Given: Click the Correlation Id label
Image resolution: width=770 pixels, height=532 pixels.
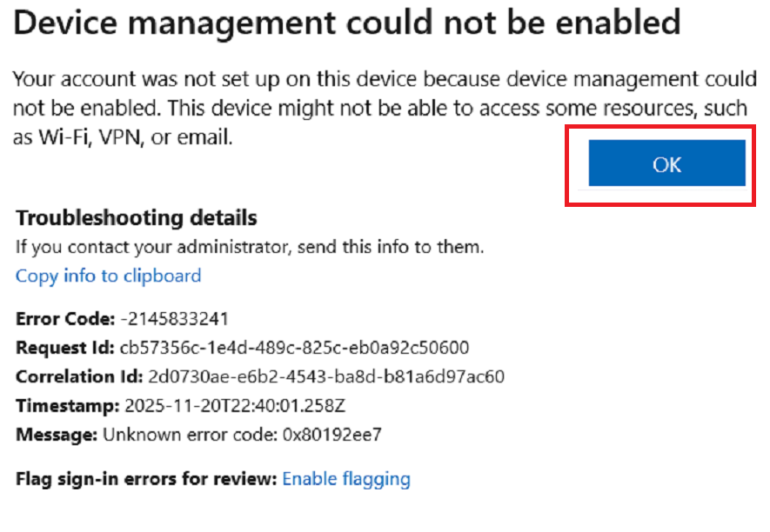Looking at the screenshot, I should click(79, 376).
